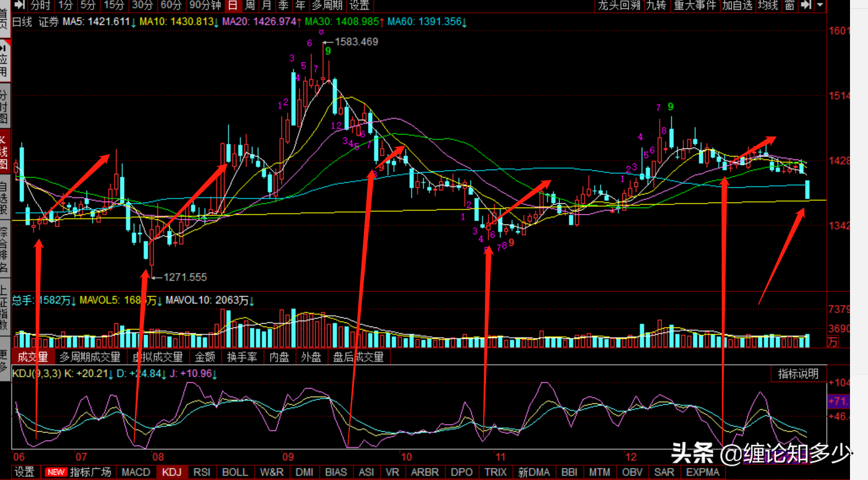The image size is (868, 480).
Task: Click the arrow icon after 窗 in top toolbar
Action: [x=806, y=5]
